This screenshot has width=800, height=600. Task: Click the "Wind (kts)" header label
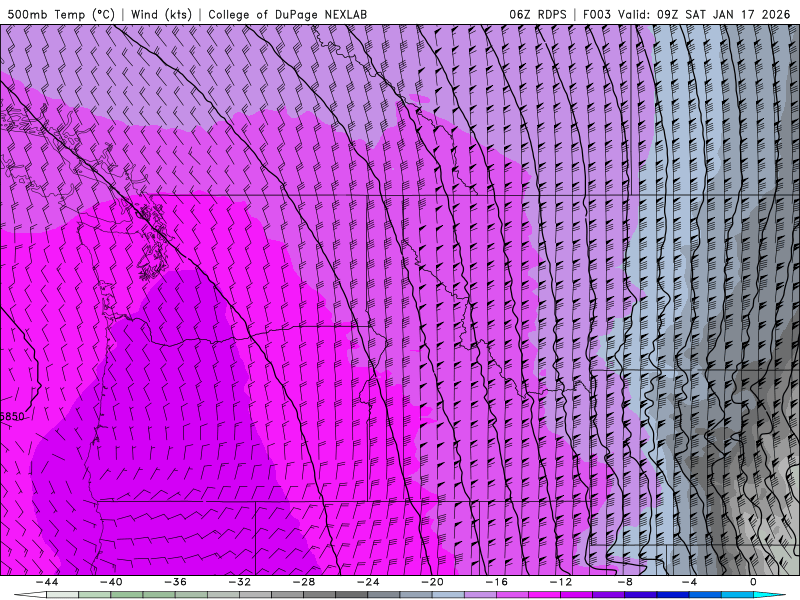click(161, 14)
